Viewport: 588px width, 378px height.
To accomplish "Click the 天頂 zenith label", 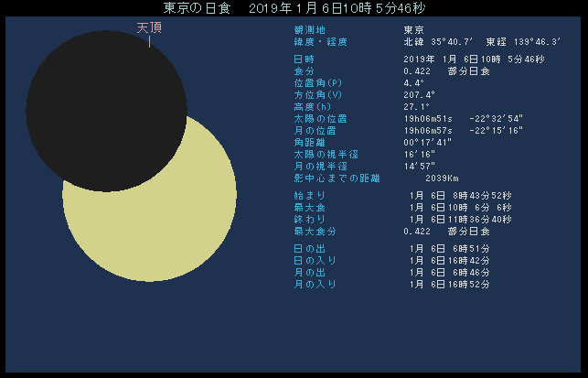I will pyautogui.click(x=149, y=28).
